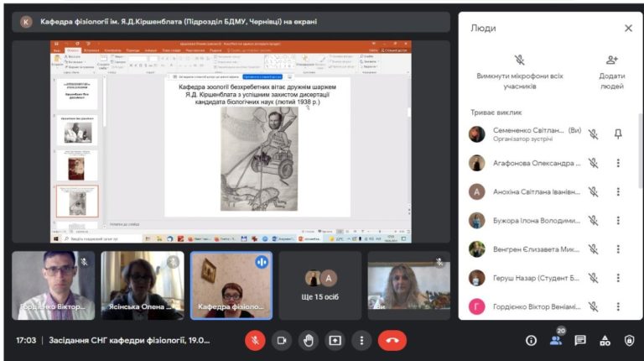Toggle the people panel showing 20 participants

pos(555,339)
